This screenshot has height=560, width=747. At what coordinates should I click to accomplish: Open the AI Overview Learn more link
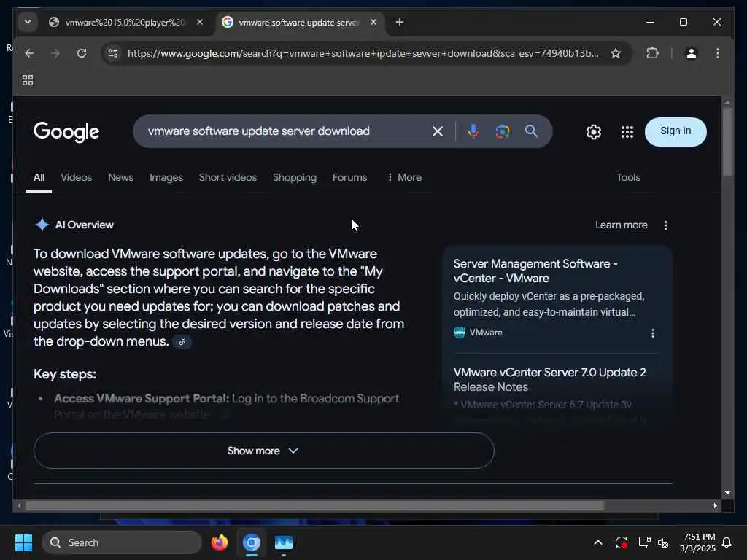(x=622, y=225)
